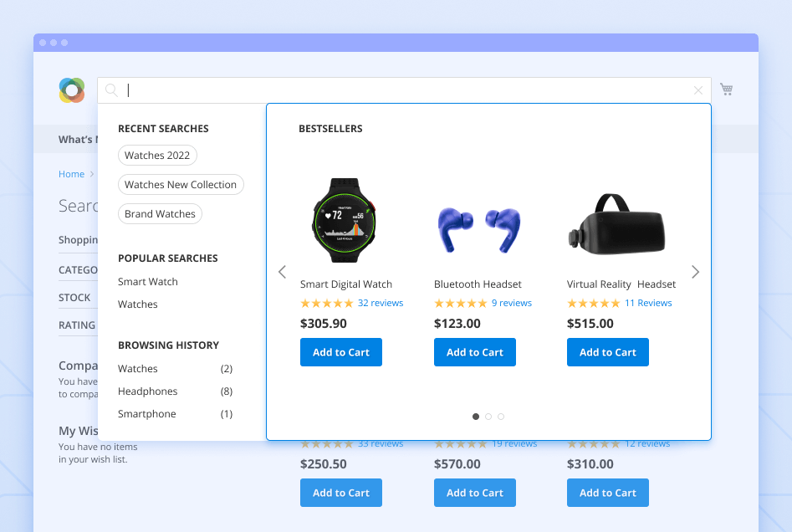Viewport: 792px width, 532px height.
Task: Expand the RATING filter section
Action: (77, 325)
